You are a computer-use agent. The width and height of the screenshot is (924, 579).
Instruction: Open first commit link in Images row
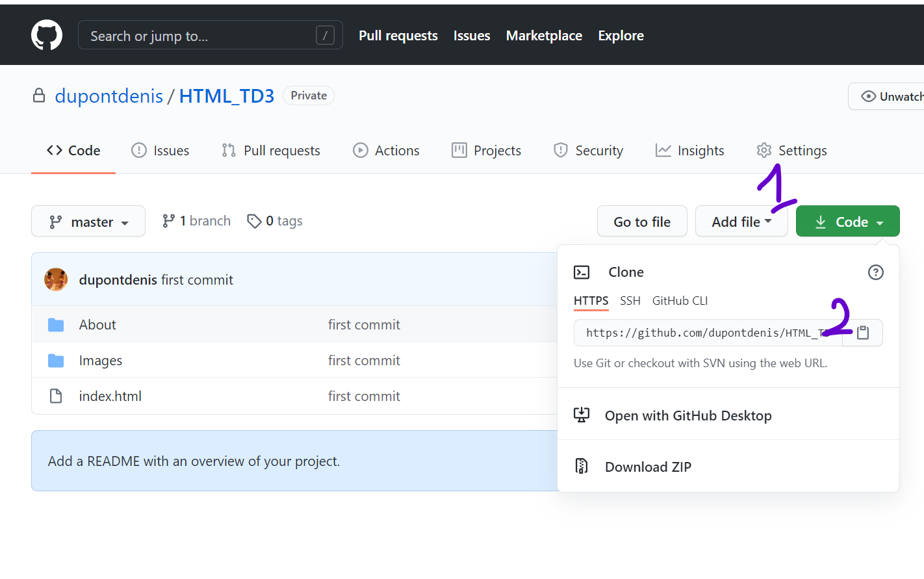pos(364,361)
